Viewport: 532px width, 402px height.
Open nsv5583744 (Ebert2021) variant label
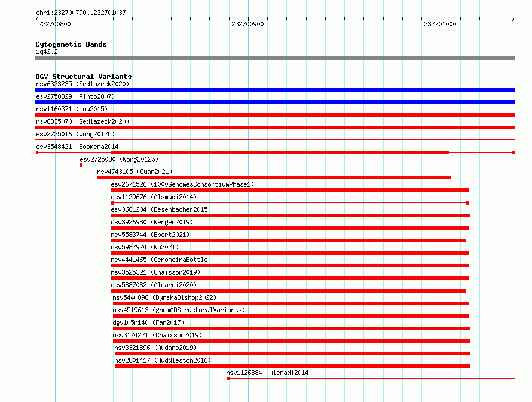coord(150,234)
